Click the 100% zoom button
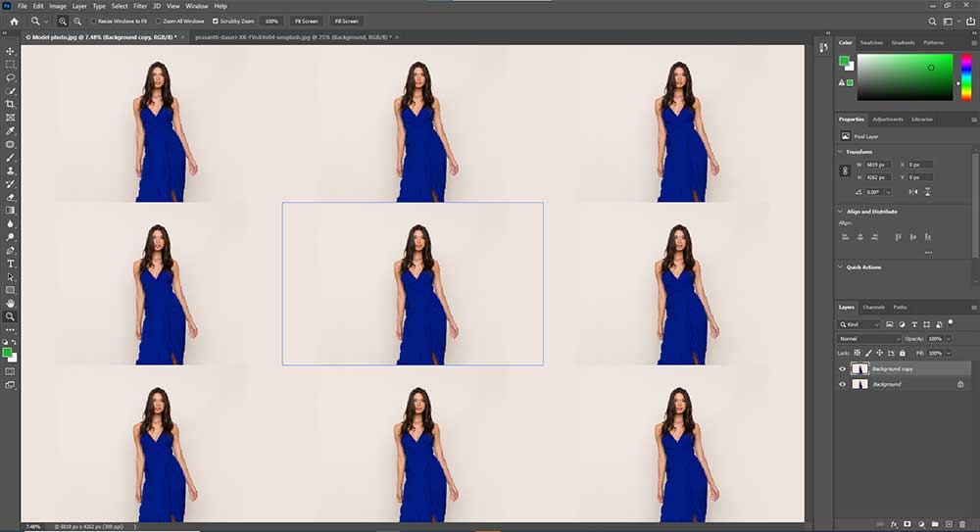The width and height of the screenshot is (980, 532). point(271,22)
